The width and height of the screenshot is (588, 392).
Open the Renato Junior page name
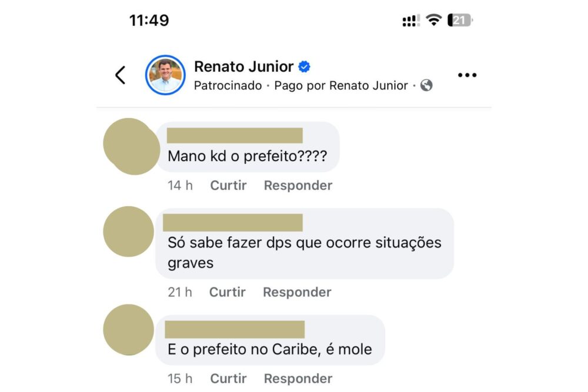(243, 67)
